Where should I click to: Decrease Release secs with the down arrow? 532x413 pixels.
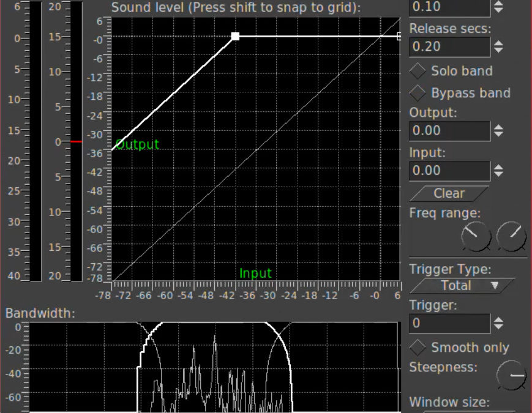[x=499, y=50]
